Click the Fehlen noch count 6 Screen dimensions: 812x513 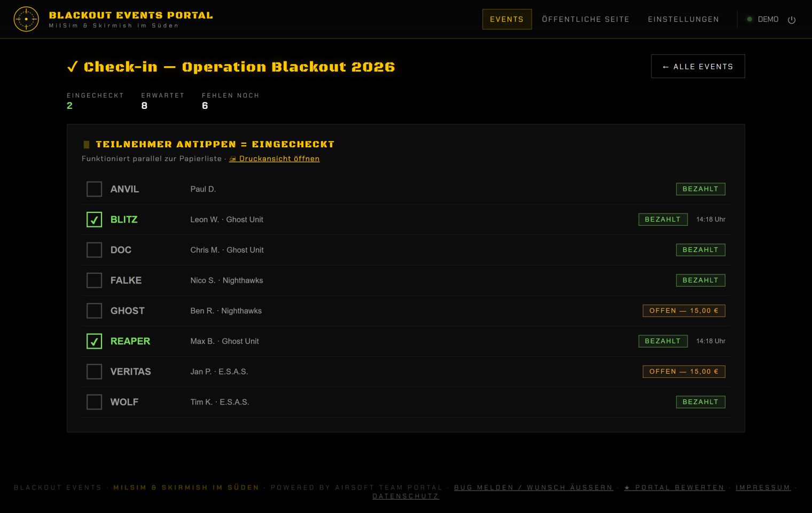click(205, 106)
